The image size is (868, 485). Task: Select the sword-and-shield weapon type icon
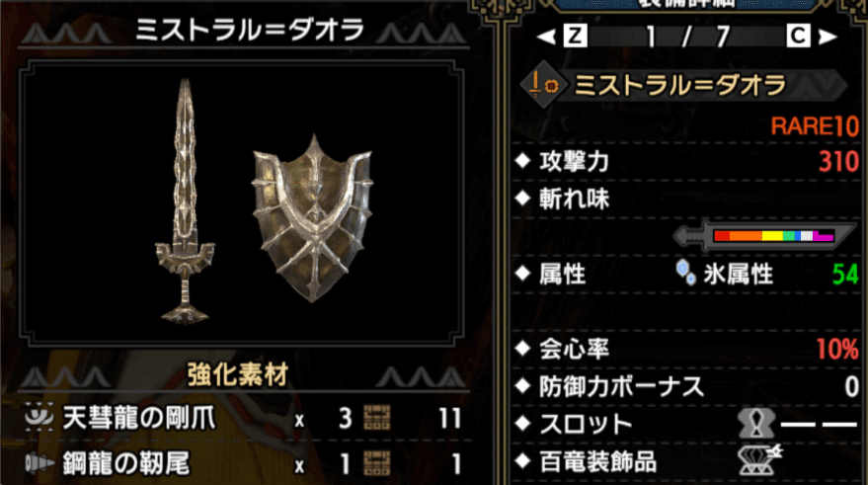tap(543, 85)
